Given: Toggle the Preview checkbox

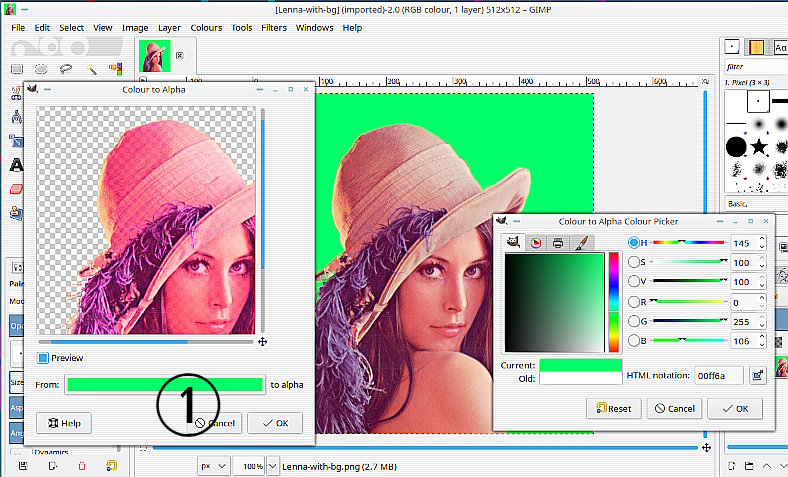Looking at the screenshot, I should (x=43, y=358).
